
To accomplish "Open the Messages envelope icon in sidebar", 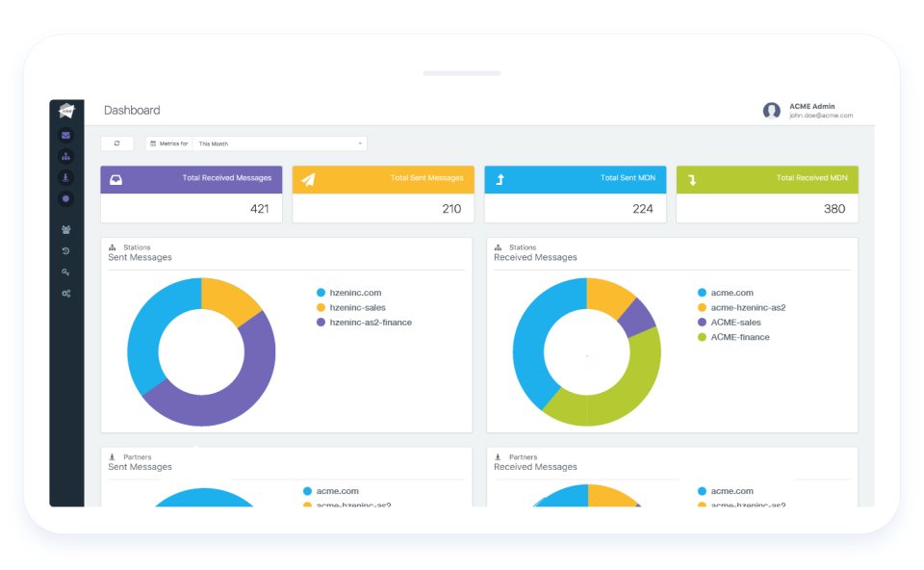I will (x=65, y=134).
